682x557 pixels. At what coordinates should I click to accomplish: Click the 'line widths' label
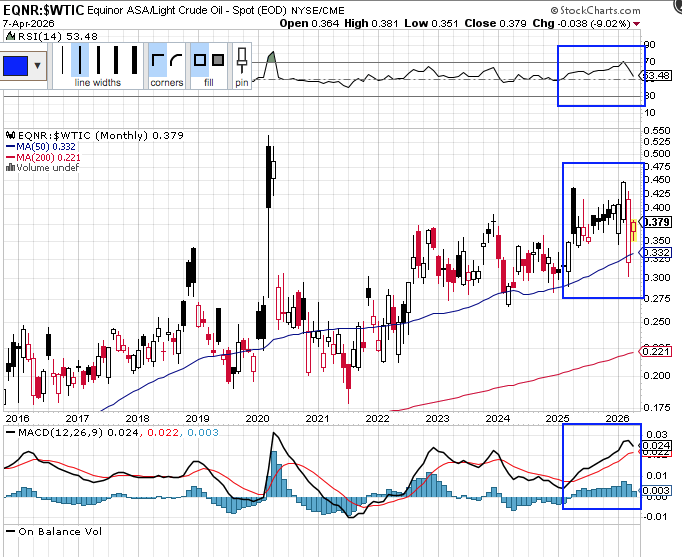[x=97, y=83]
